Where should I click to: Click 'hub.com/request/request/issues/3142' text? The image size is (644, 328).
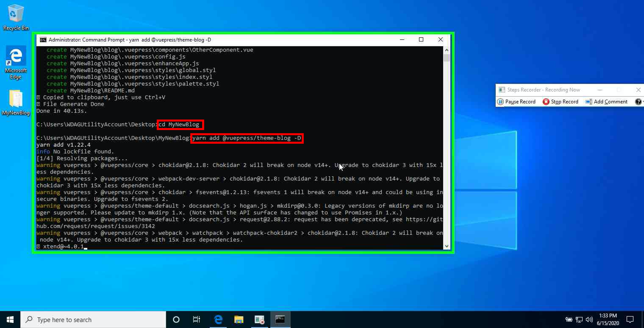click(x=95, y=226)
